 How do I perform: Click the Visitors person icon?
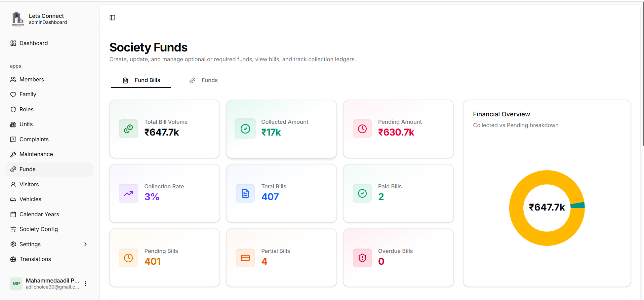coord(13,184)
